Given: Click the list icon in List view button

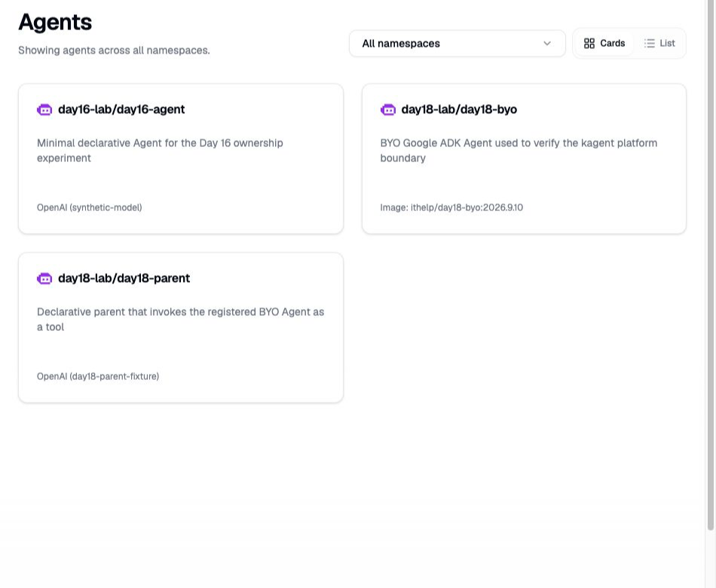Looking at the screenshot, I should pyautogui.click(x=650, y=44).
